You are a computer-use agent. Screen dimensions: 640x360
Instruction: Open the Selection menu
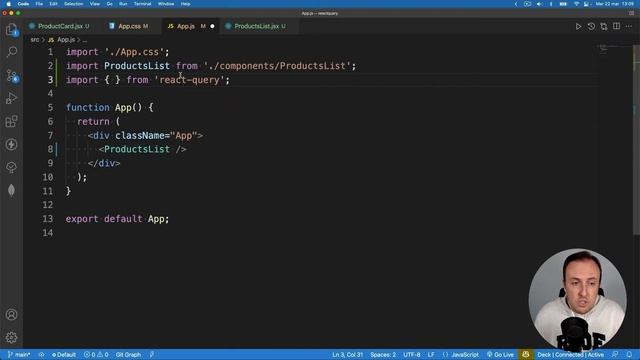point(73,4)
